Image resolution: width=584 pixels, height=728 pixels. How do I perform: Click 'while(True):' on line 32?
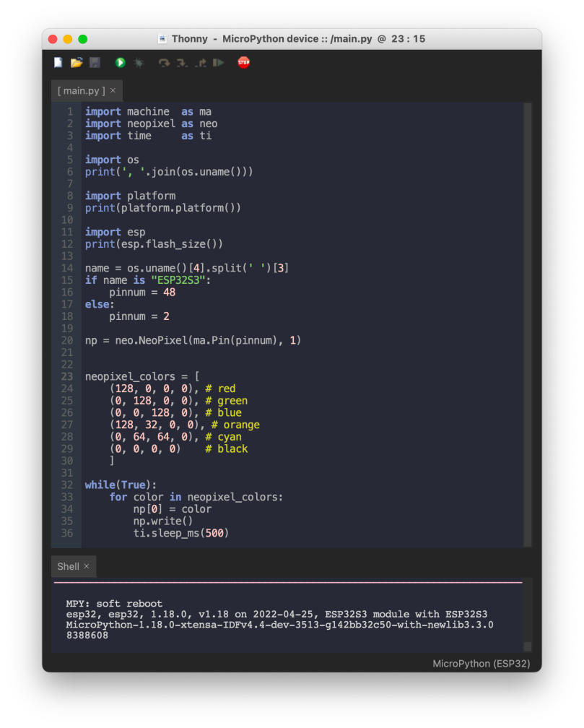[121, 485]
